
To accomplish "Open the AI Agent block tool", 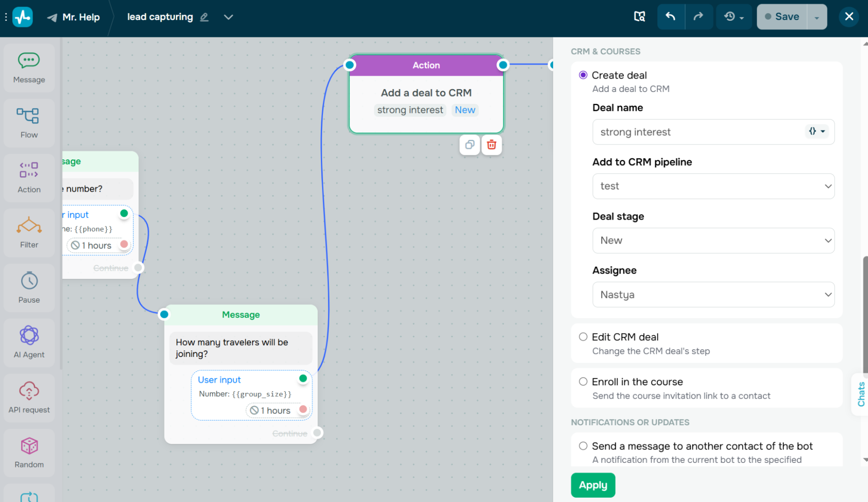I will click(x=29, y=343).
